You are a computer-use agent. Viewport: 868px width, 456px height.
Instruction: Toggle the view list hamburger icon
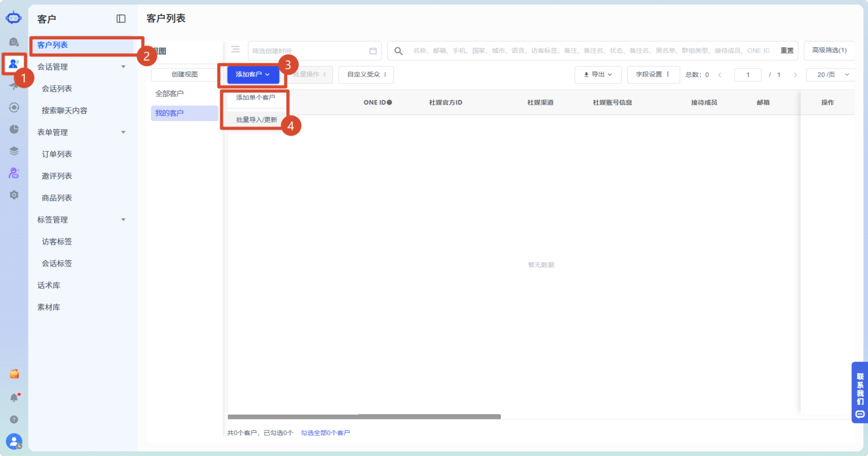236,49
